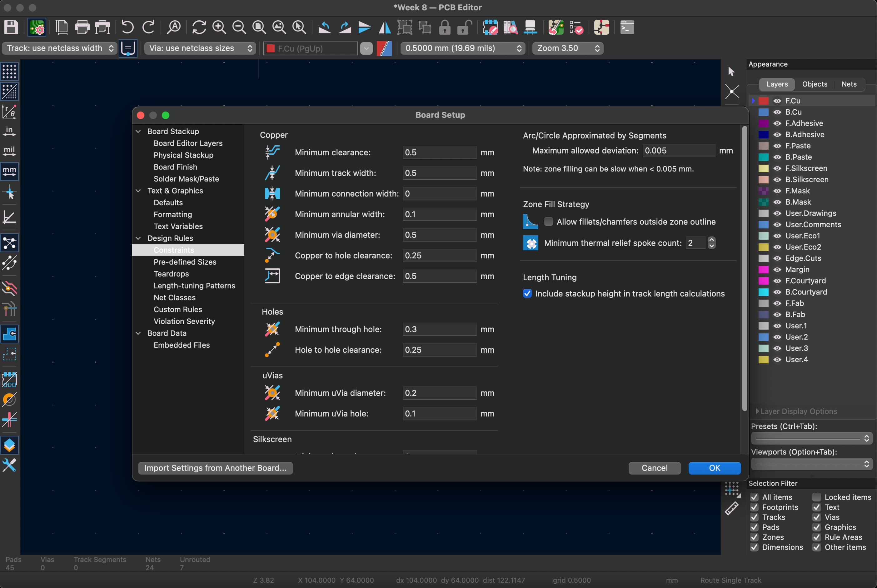This screenshot has height=588, width=877.
Task: Click the Zoom In magnifier icon
Action: click(219, 27)
